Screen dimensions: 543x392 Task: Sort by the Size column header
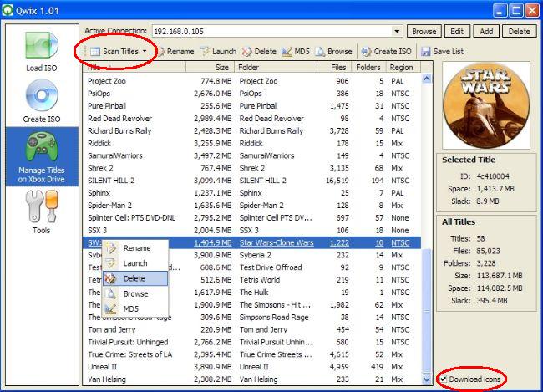coord(211,67)
